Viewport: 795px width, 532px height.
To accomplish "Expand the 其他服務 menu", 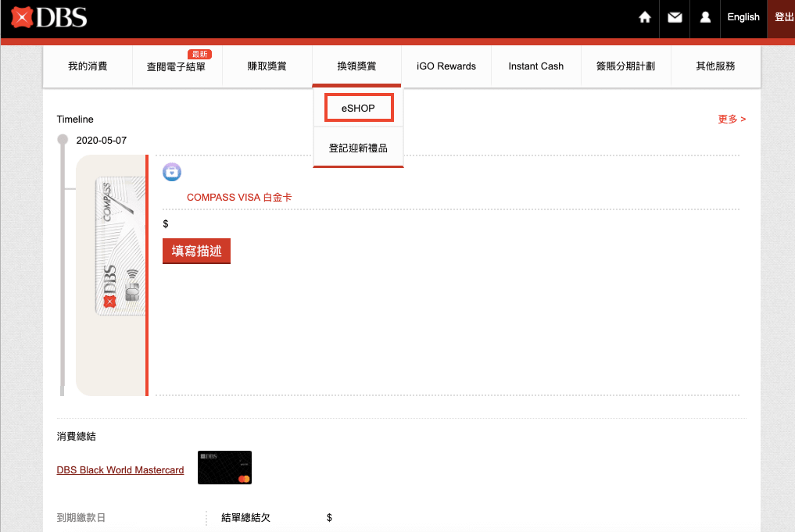I will (x=715, y=66).
